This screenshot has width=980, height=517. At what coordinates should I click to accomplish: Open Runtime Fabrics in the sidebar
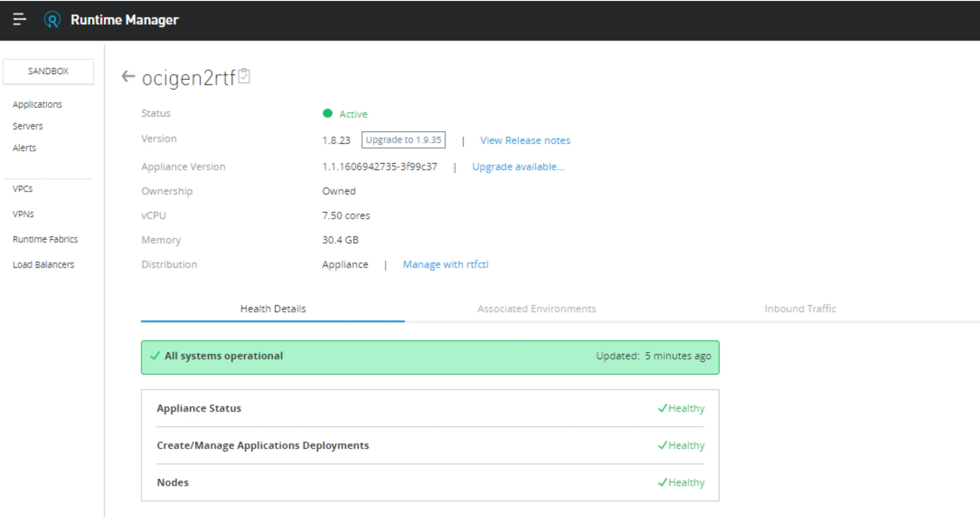pos(45,239)
